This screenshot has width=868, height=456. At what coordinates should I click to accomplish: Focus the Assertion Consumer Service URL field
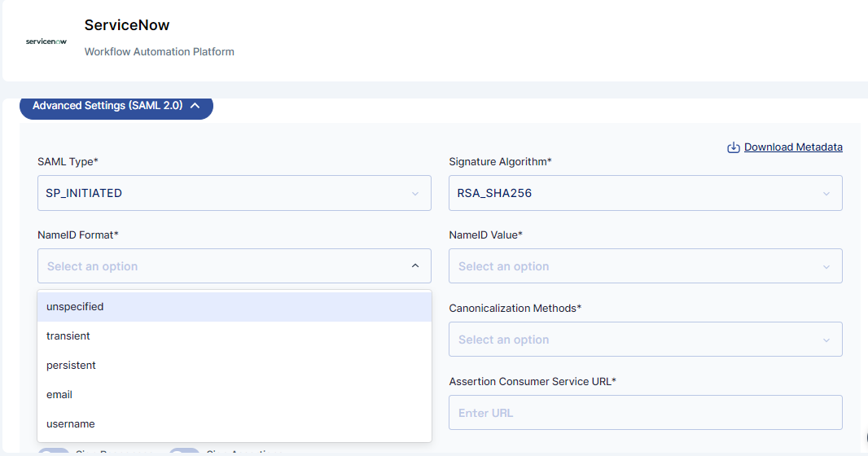click(646, 412)
